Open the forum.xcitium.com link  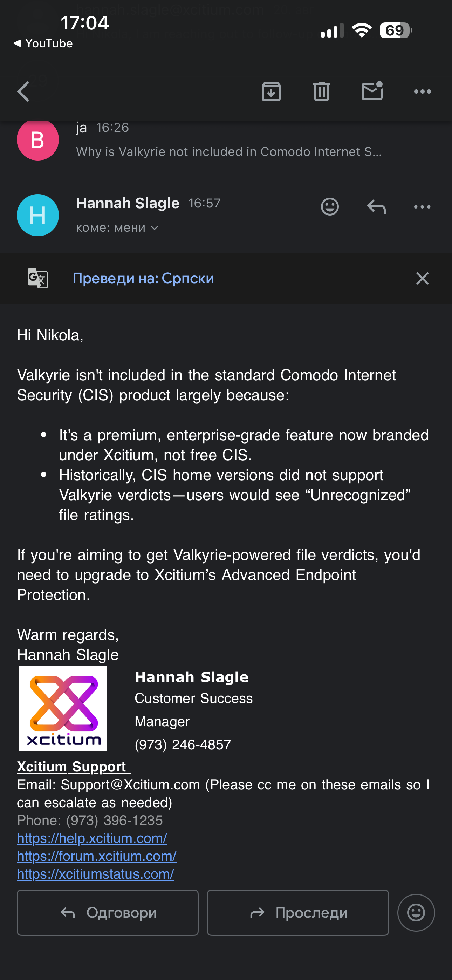(x=97, y=856)
